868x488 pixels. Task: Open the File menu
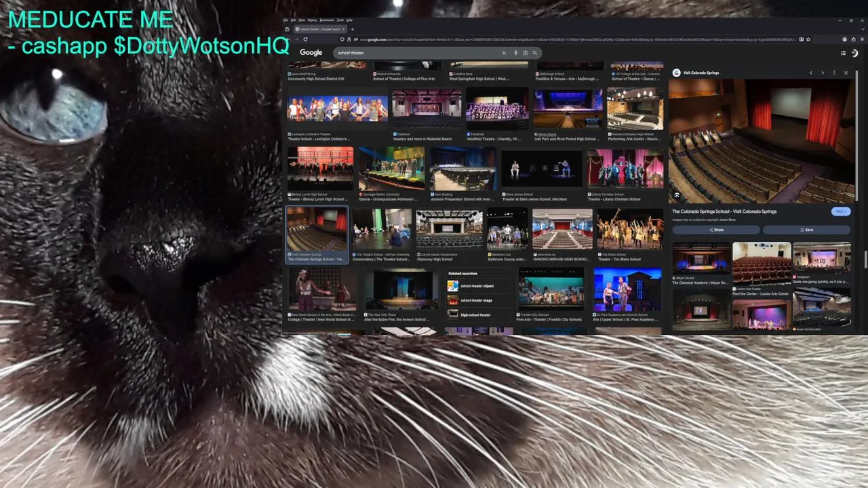pyautogui.click(x=285, y=20)
